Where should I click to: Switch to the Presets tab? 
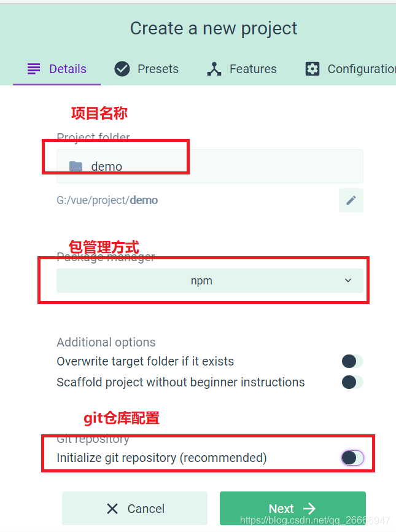[x=147, y=69]
